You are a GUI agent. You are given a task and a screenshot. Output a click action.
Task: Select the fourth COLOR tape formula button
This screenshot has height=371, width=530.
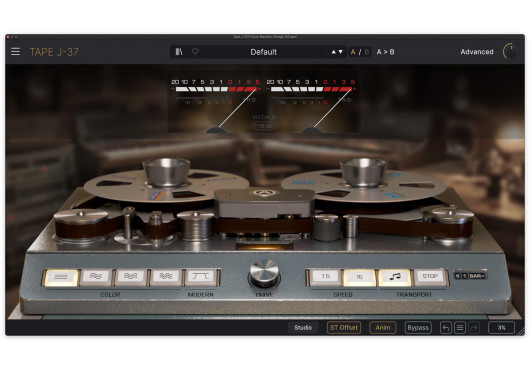(x=166, y=277)
